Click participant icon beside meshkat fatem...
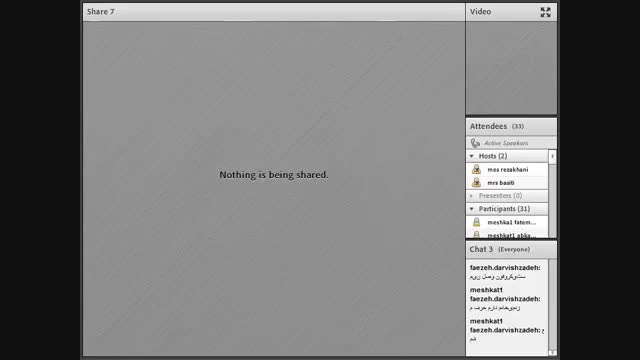 pos(476,222)
